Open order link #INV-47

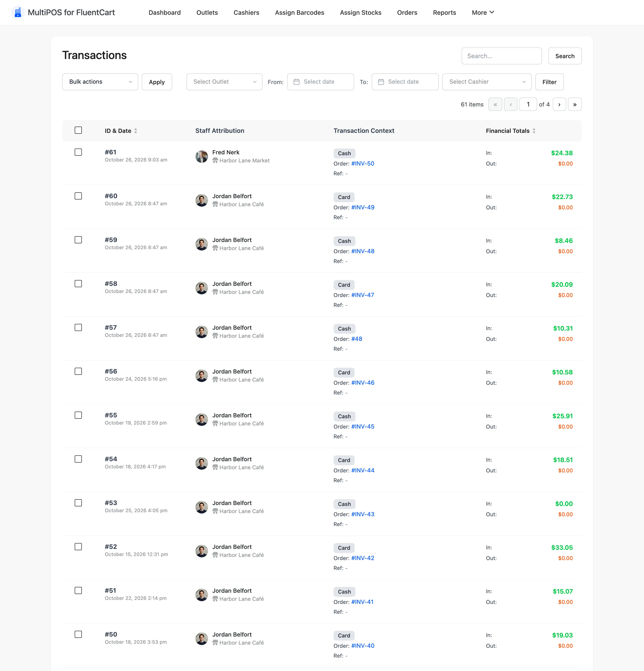(x=363, y=295)
